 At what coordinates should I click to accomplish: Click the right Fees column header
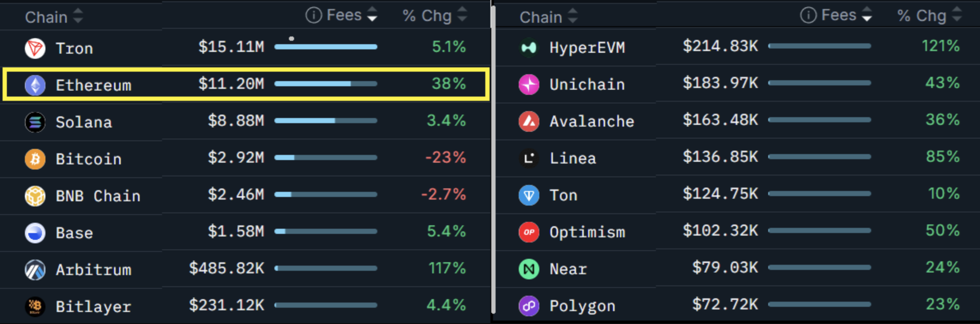pos(839,15)
